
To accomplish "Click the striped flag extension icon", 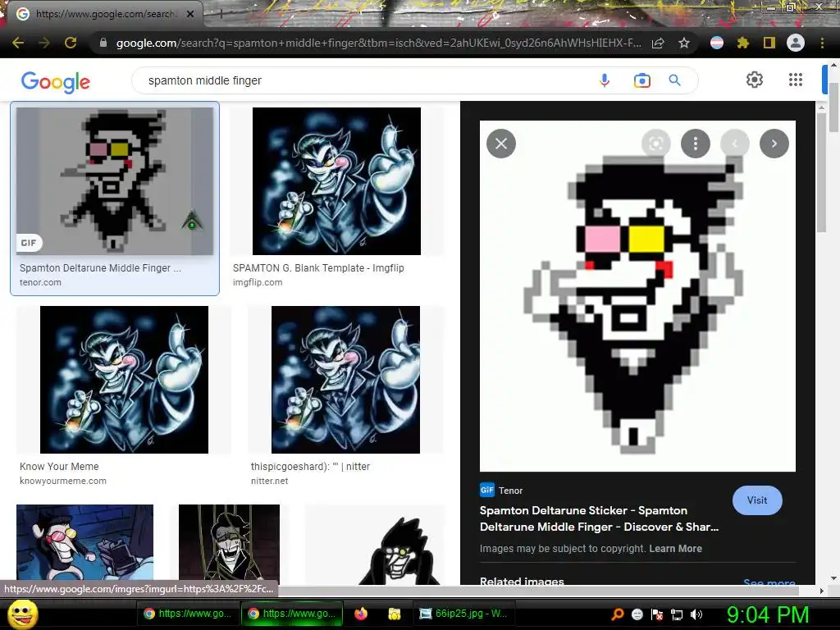I will point(716,43).
